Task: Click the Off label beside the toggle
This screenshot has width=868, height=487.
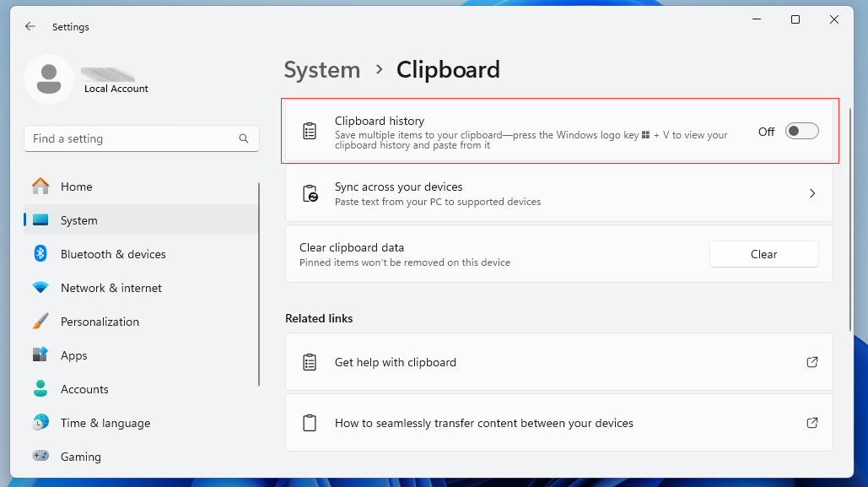Action: tap(766, 132)
